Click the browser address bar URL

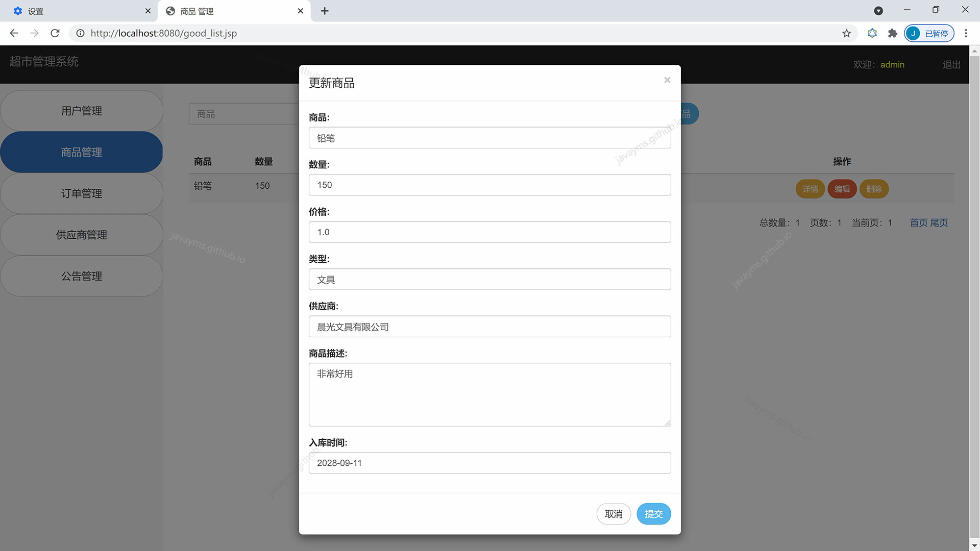coord(357,33)
